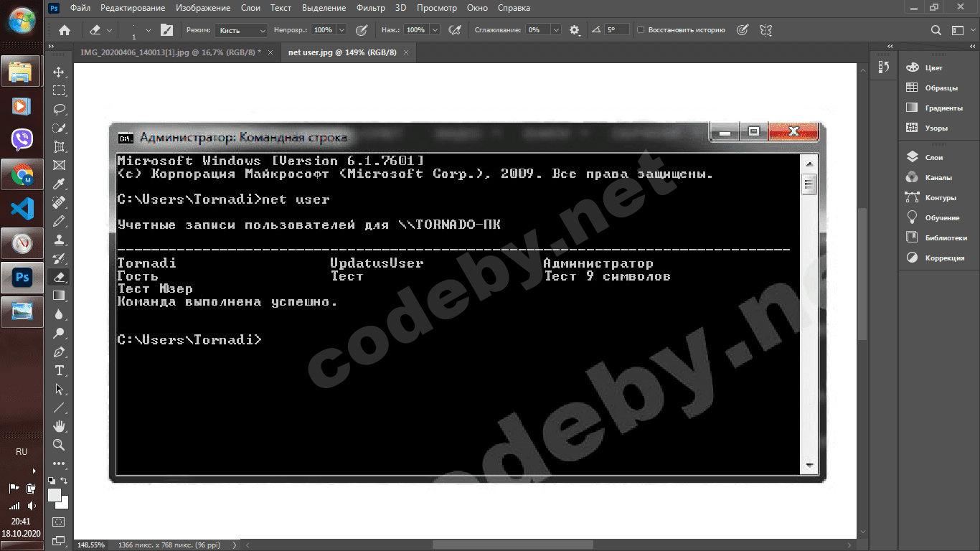Viewport: 980px width, 551px height.
Task: Open the Фильтр menu
Action: [370, 8]
